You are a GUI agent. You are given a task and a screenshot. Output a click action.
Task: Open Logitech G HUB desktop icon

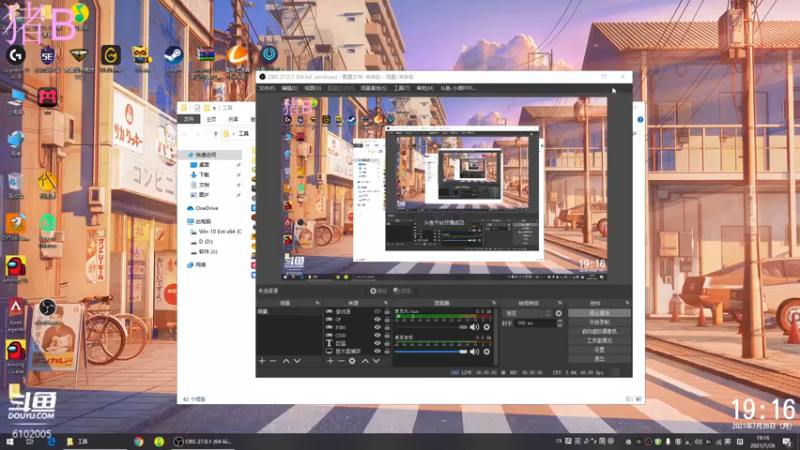tap(16, 60)
